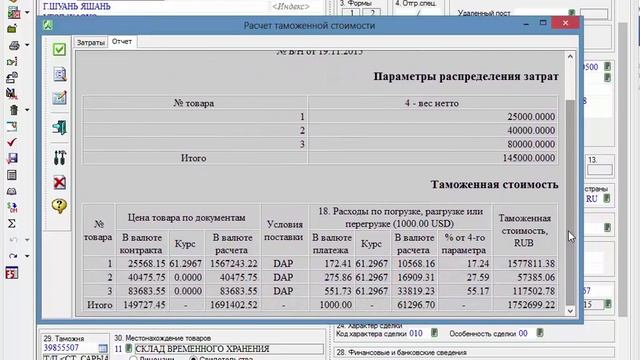
Task: Click the dollar currency conversion icon in left toolbar
Action: click(x=12, y=207)
